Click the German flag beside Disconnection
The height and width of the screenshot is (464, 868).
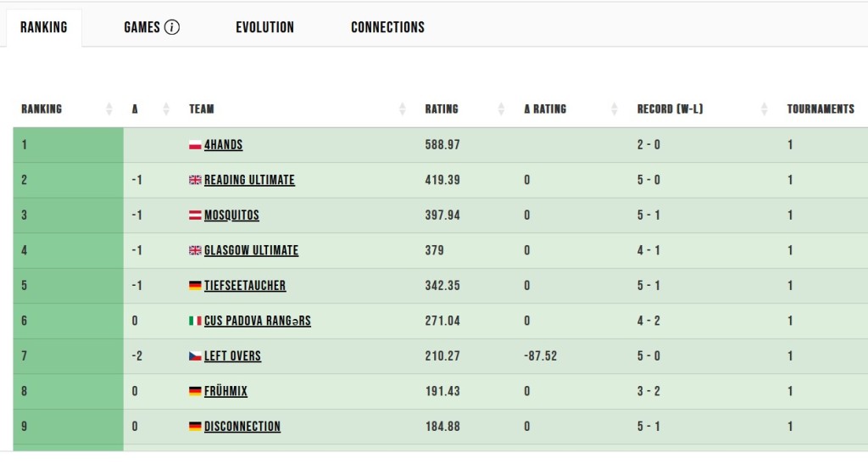click(x=195, y=427)
